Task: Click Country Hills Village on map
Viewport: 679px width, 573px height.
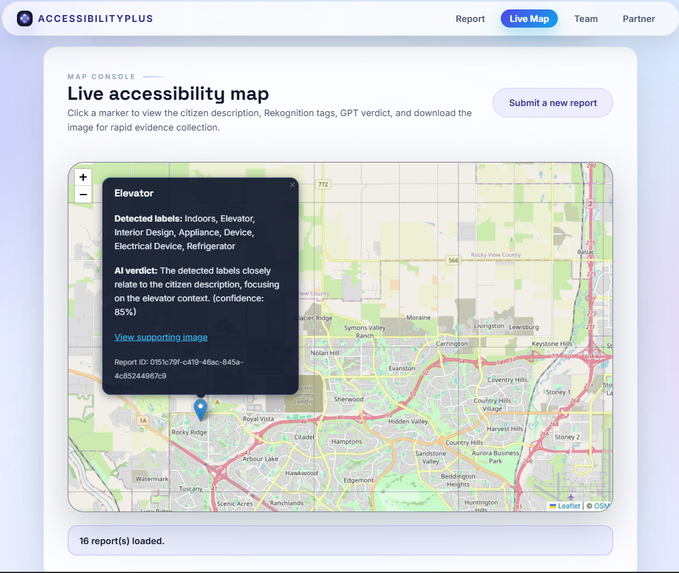Action: (x=492, y=404)
